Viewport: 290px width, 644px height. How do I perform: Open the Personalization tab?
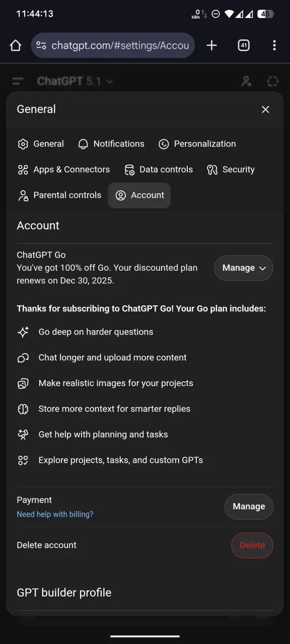click(197, 144)
